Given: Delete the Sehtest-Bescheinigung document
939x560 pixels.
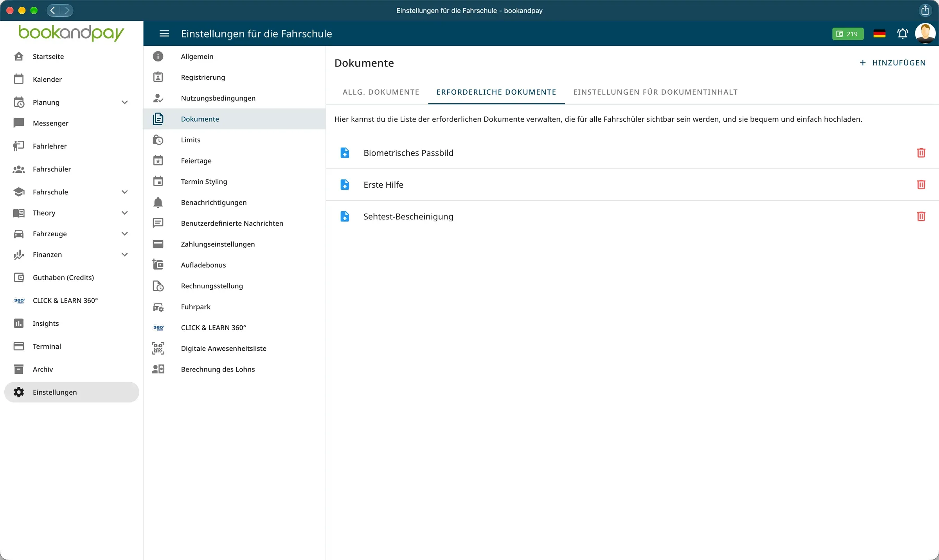Looking at the screenshot, I should (921, 216).
